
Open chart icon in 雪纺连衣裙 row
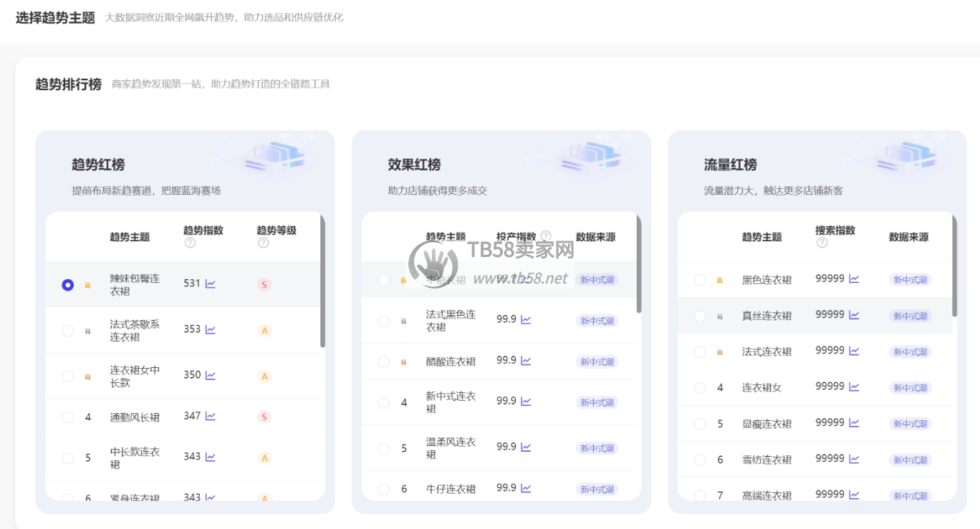pyautogui.click(x=854, y=458)
